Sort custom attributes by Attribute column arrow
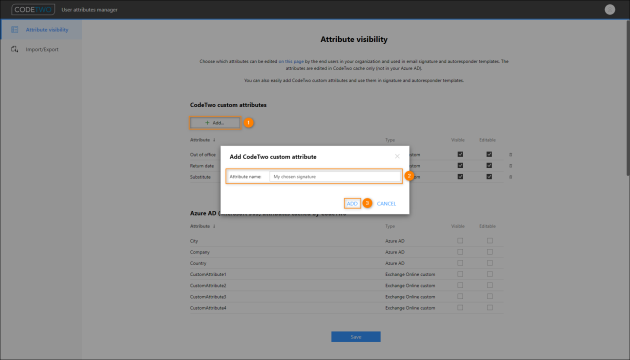Screen dimensions: 630x360 [214, 140]
